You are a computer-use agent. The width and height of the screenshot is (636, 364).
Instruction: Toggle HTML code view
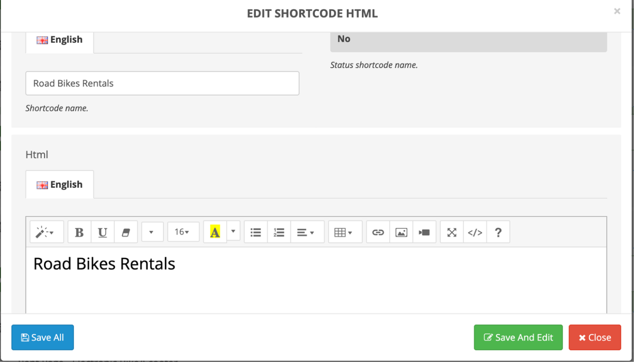[475, 233]
